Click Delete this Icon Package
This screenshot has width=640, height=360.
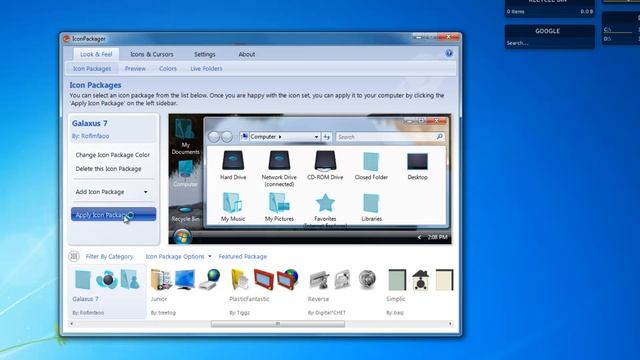[x=108, y=169]
